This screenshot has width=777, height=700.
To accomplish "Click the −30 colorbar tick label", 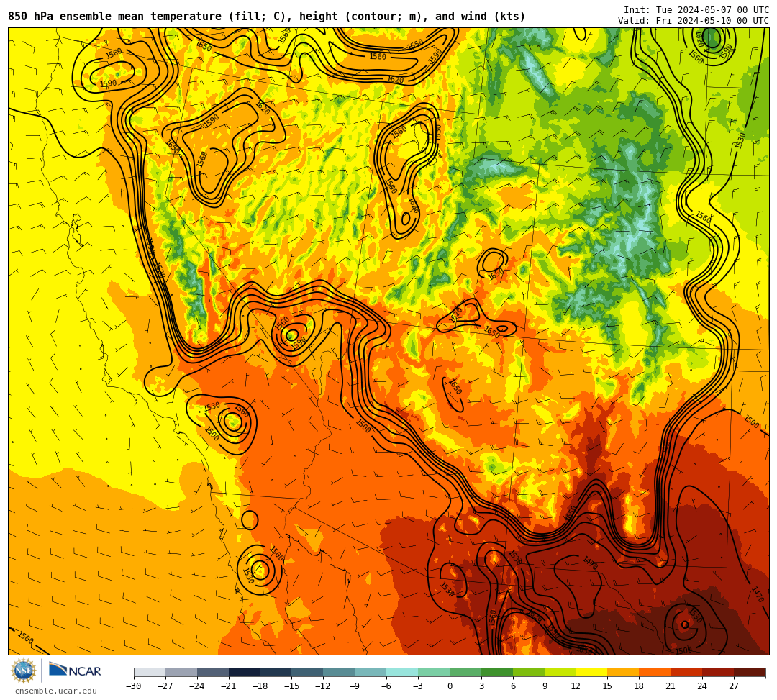I will tap(134, 686).
